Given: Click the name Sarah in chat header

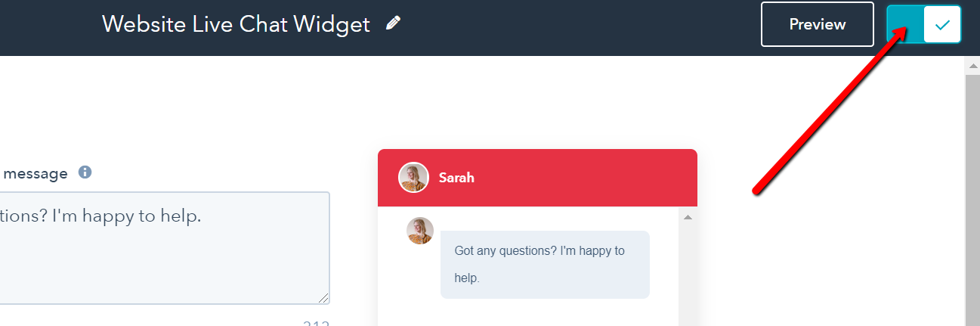Looking at the screenshot, I should point(456,179).
